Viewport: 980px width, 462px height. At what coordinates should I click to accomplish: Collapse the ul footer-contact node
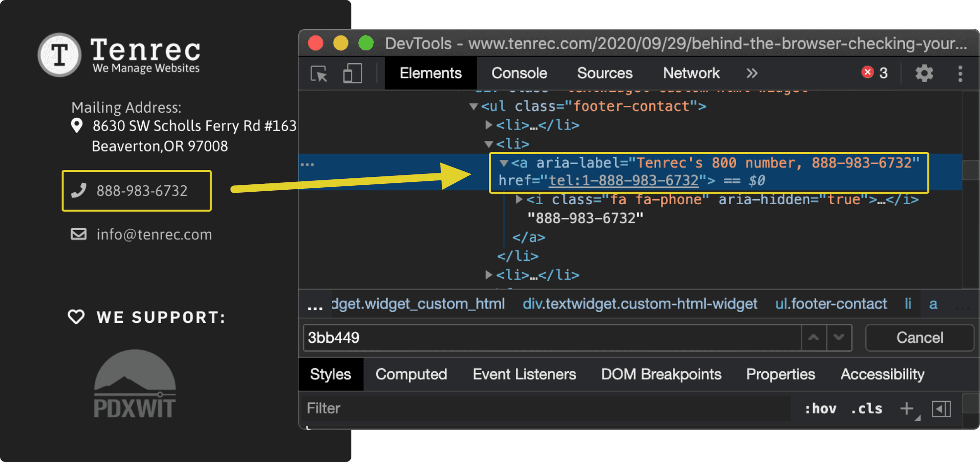[x=474, y=106]
